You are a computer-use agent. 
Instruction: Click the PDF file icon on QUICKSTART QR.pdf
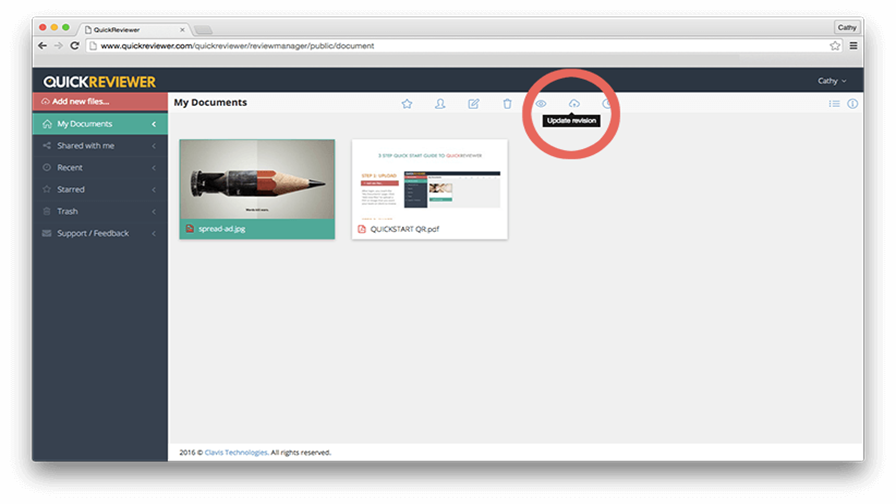point(362,229)
